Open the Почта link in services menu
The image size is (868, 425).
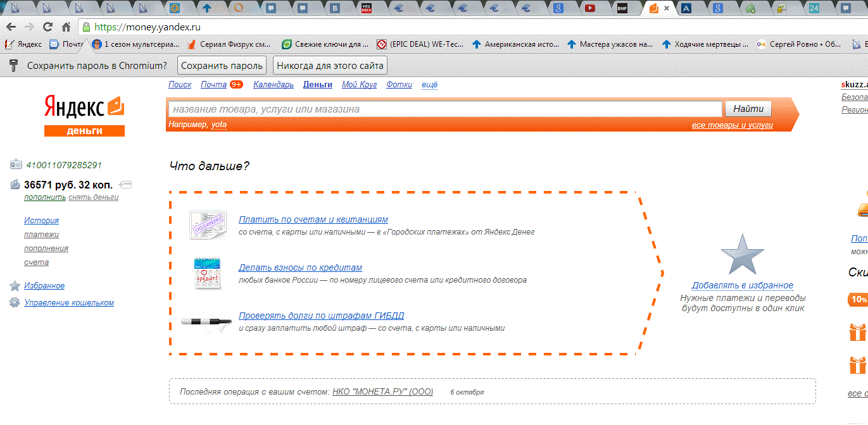tap(213, 85)
